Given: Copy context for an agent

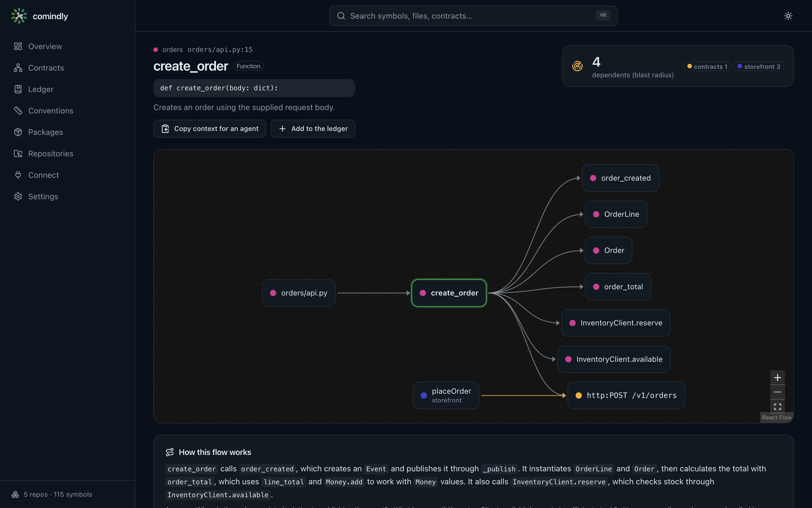Looking at the screenshot, I should [210, 129].
